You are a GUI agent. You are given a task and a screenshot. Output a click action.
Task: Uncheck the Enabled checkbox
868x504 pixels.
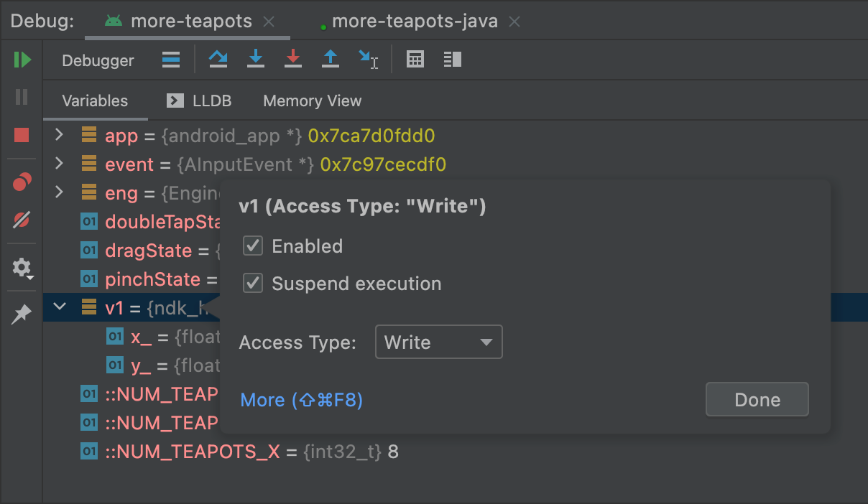(253, 246)
